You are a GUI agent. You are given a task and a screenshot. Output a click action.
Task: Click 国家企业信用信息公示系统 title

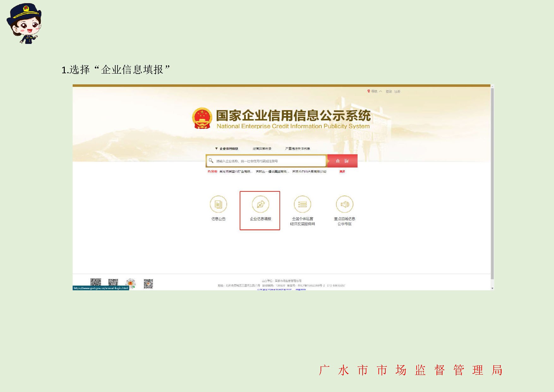click(293, 115)
